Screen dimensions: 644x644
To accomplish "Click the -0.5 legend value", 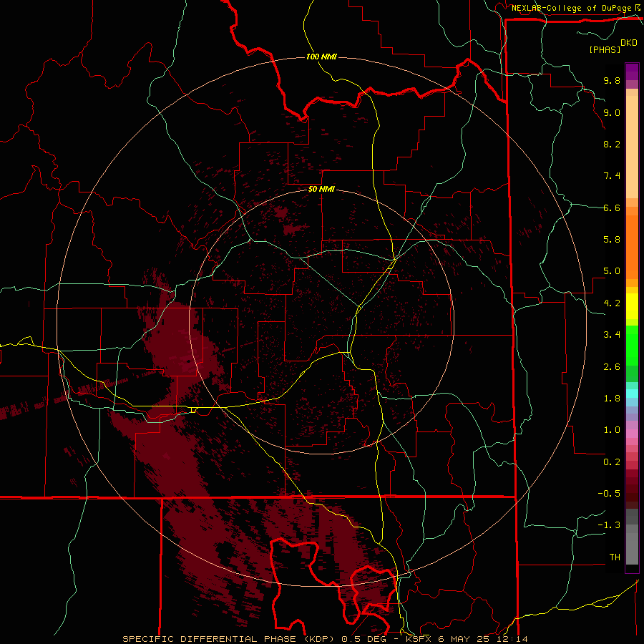I will pos(609,494).
